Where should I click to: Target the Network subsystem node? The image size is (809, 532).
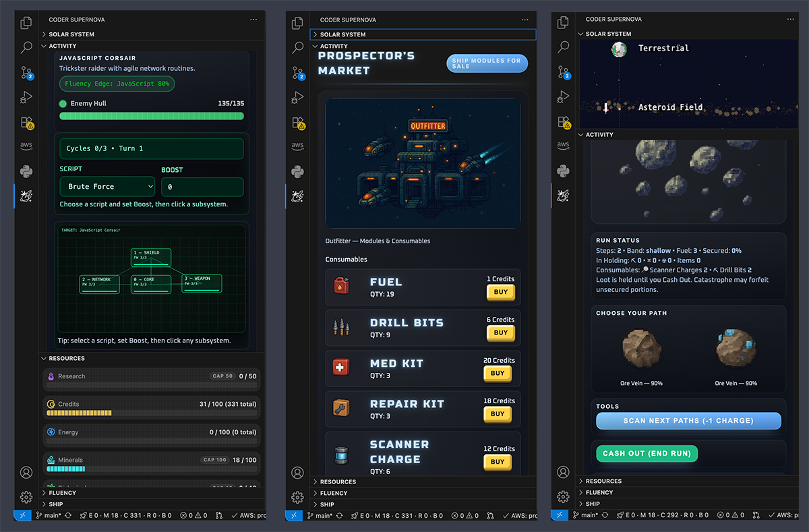[99, 284]
